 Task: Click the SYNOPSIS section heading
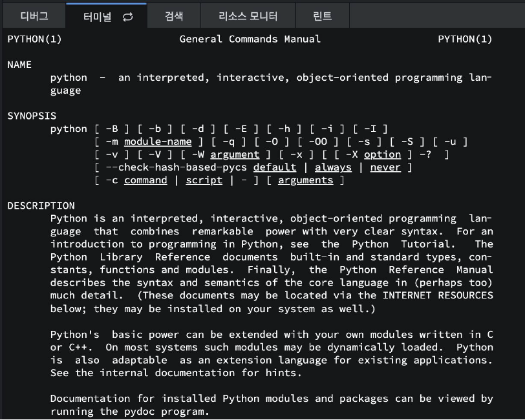coord(32,116)
